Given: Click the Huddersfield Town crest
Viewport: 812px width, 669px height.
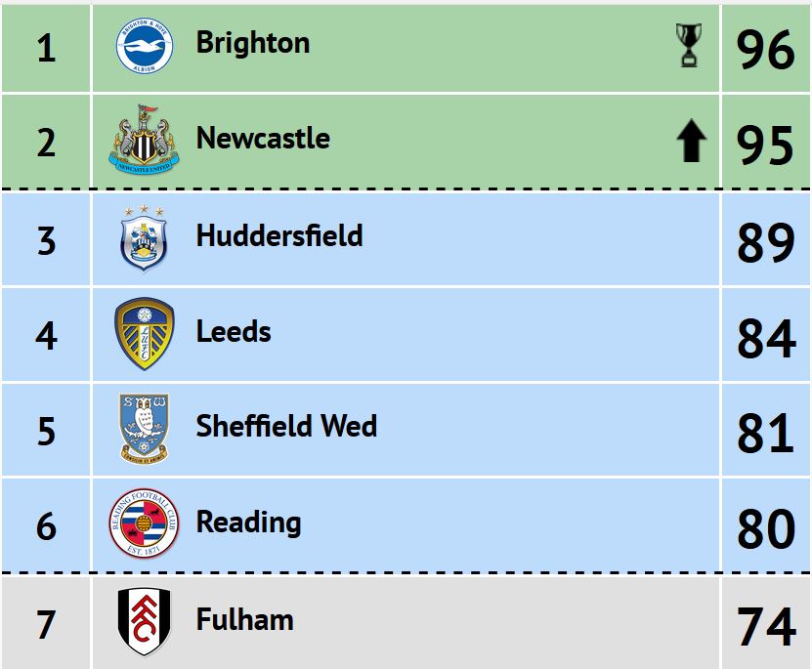Looking at the screenshot, I should [x=144, y=238].
